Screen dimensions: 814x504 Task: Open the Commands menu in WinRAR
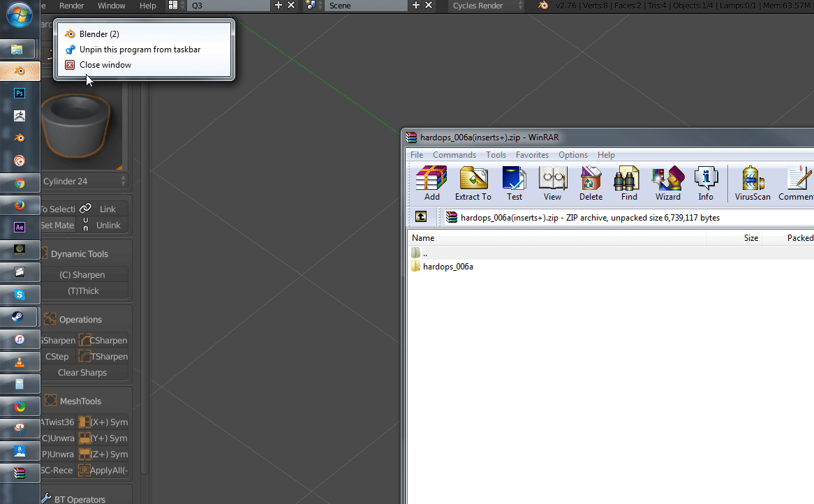pos(454,155)
